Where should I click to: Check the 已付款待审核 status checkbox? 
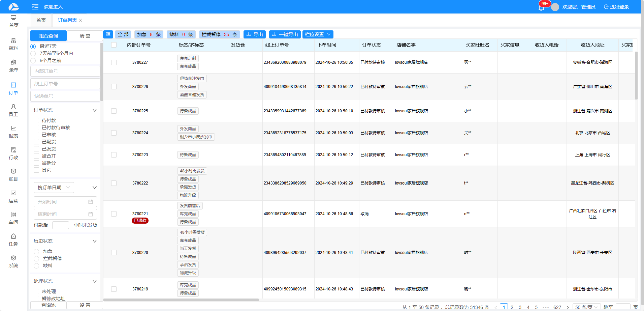[36, 128]
